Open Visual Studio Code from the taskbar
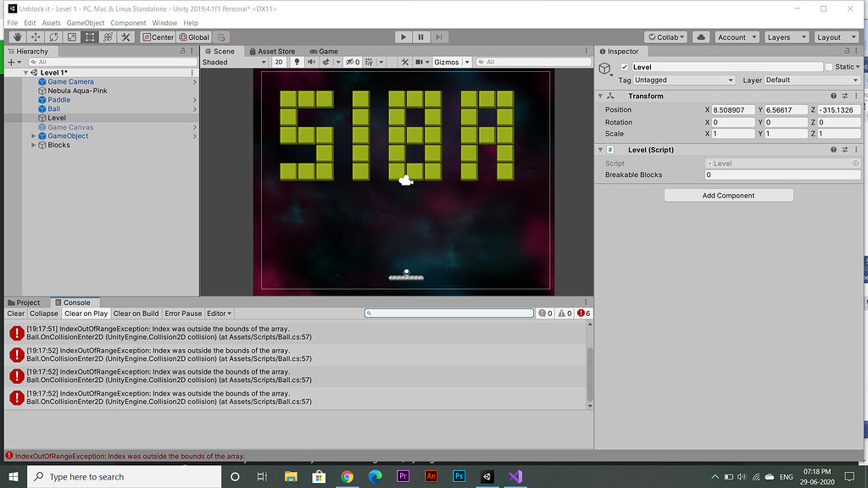Viewport: 868px width, 488px height. (515, 477)
